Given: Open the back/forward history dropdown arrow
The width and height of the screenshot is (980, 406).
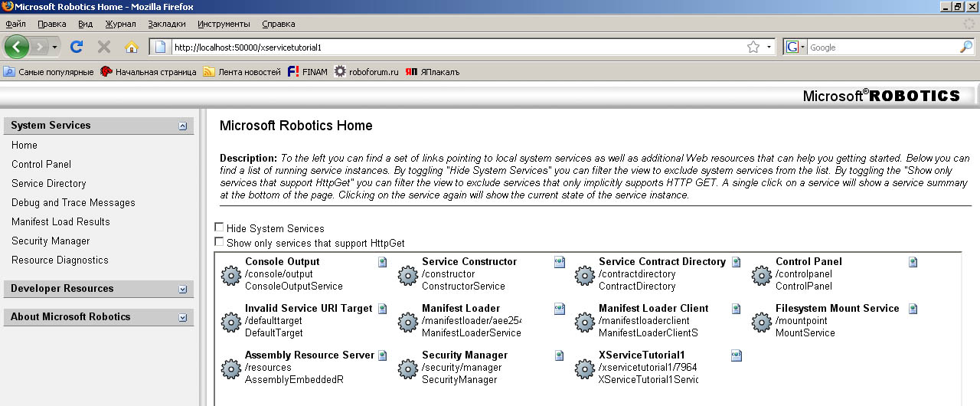Looking at the screenshot, I should [55, 47].
